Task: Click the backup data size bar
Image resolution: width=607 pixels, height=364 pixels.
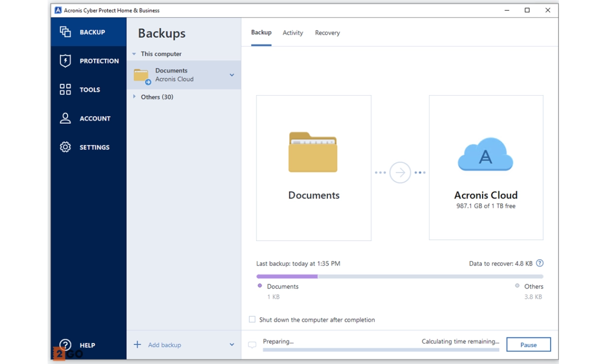Action: coord(400,276)
